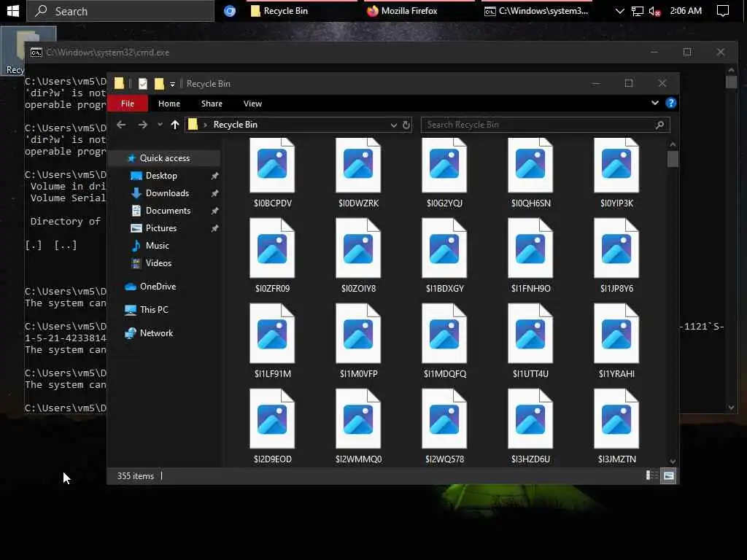
Task: Open the Share ribbon tab
Action: 212,104
